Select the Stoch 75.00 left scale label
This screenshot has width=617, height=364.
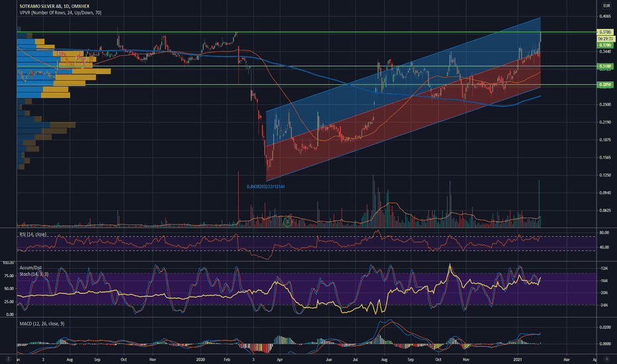[9, 276]
